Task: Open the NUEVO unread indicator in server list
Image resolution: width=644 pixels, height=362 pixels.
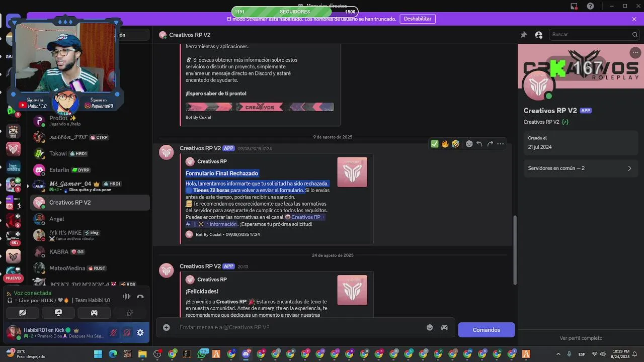Action: click(13, 278)
